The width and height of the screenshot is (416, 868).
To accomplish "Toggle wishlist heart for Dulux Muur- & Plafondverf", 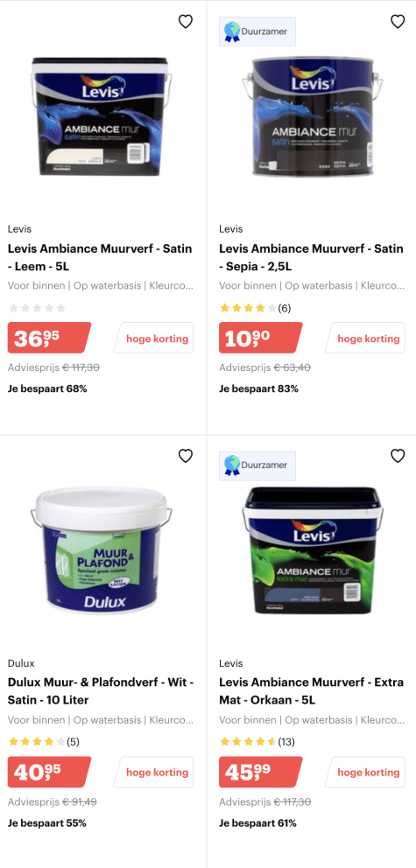I will coord(185,456).
